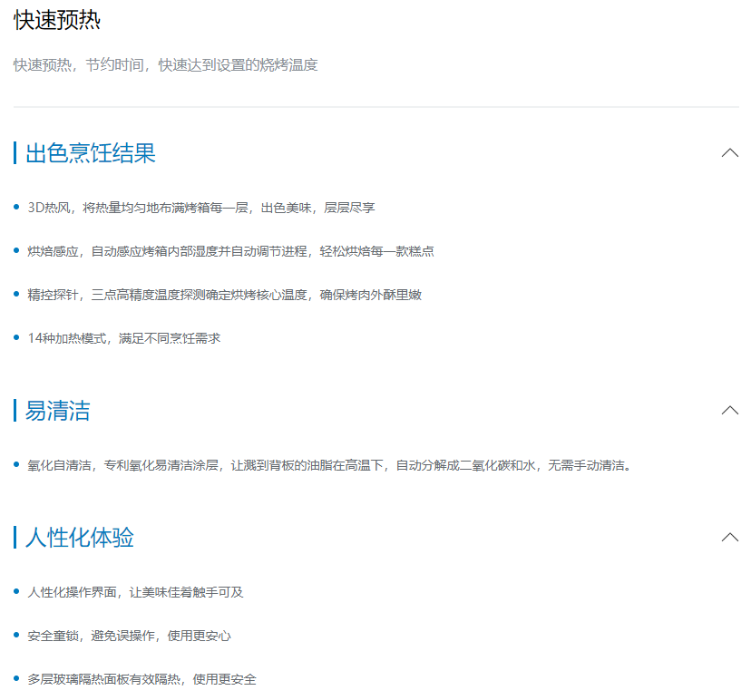Click the blue bar beside 人性化体验
Image resolution: width=751 pixels, height=700 pixels.
pyautogui.click(x=15, y=538)
